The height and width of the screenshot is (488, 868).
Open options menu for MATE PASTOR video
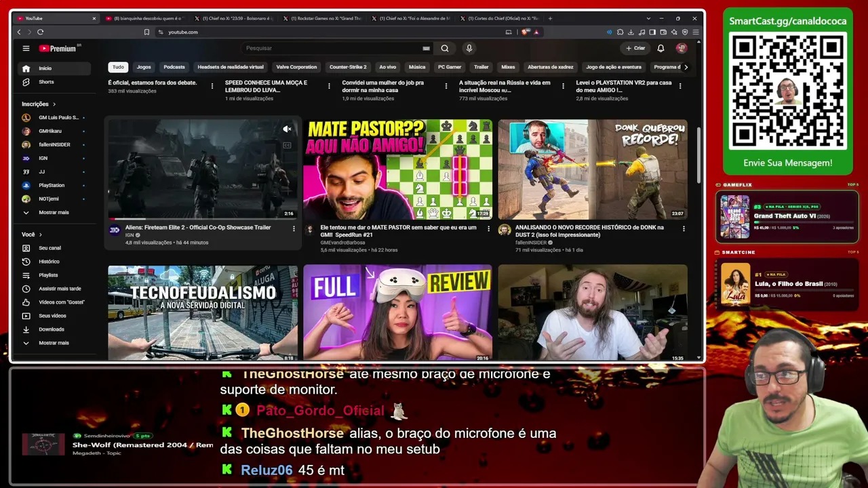click(489, 228)
